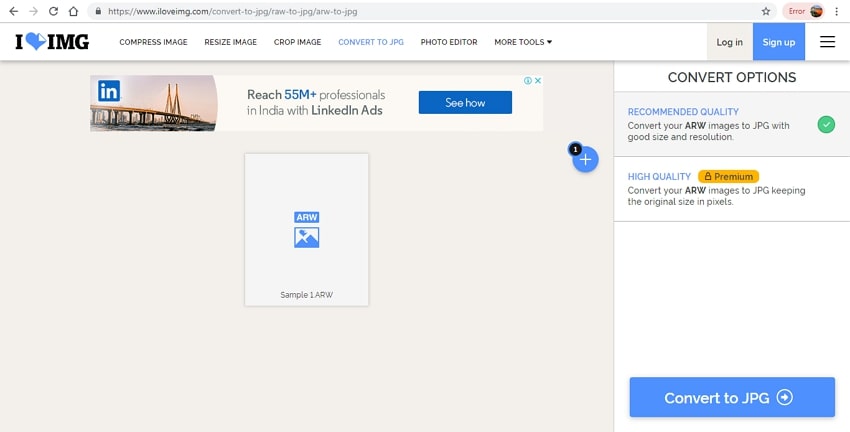Expand the More Tools dropdown
This screenshot has height=432, width=850.
(x=522, y=42)
